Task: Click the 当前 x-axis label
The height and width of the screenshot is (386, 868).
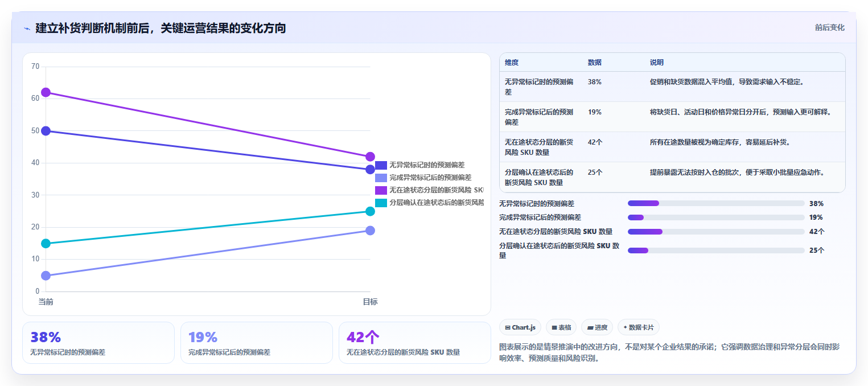Action: (46, 302)
